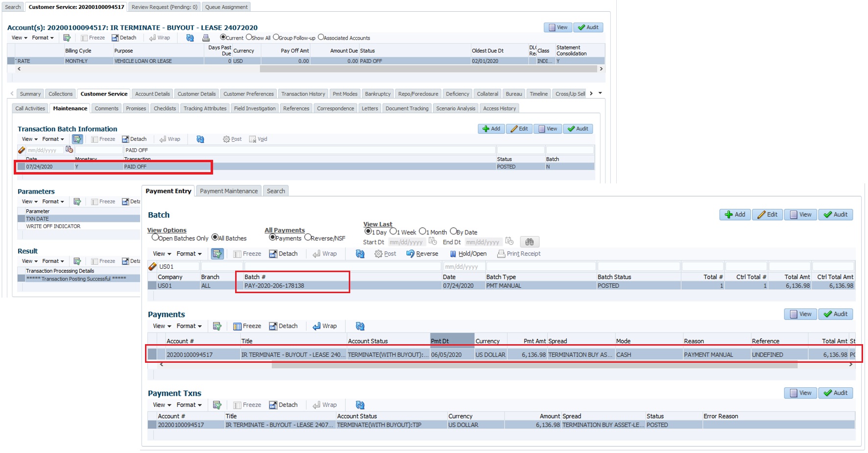Toggle query-by-example in Transaction Batch Information
The height and width of the screenshot is (453, 868).
pos(77,139)
